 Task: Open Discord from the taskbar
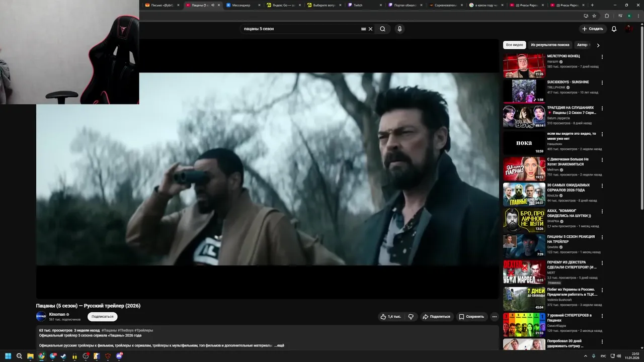tap(119, 356)
